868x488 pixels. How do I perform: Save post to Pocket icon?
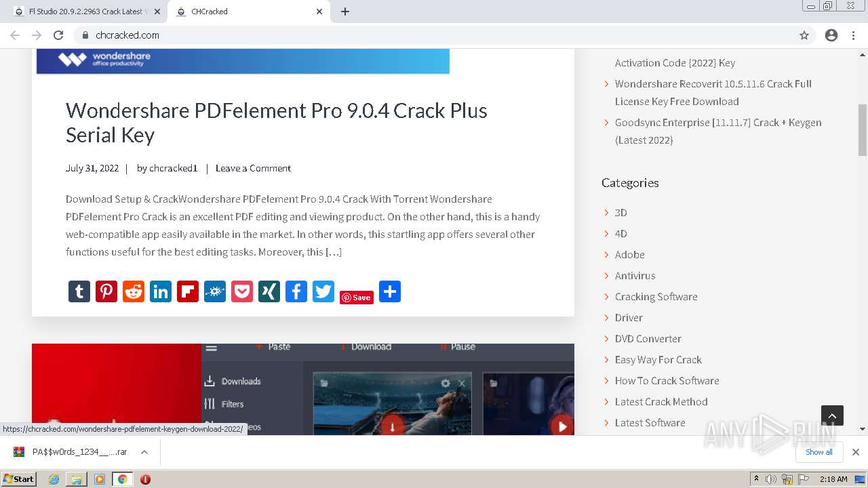tap(242, 291)
